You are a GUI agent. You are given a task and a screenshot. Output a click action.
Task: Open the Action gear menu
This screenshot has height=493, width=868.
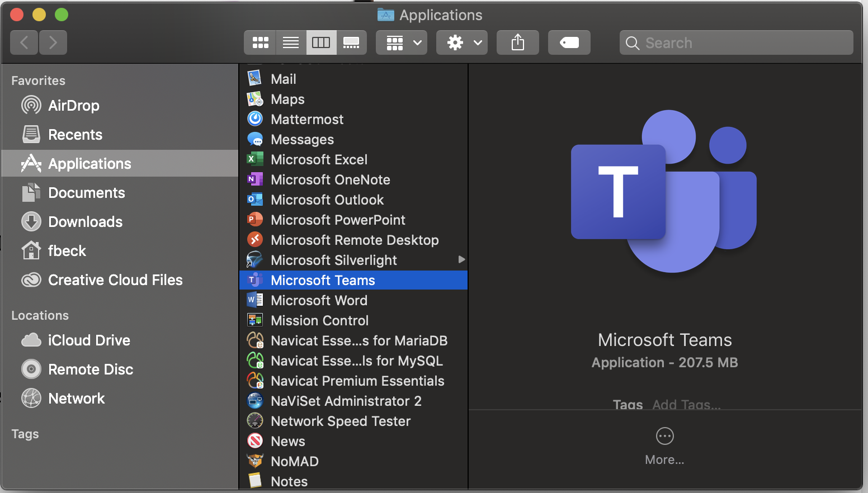[x=462, y=42]
